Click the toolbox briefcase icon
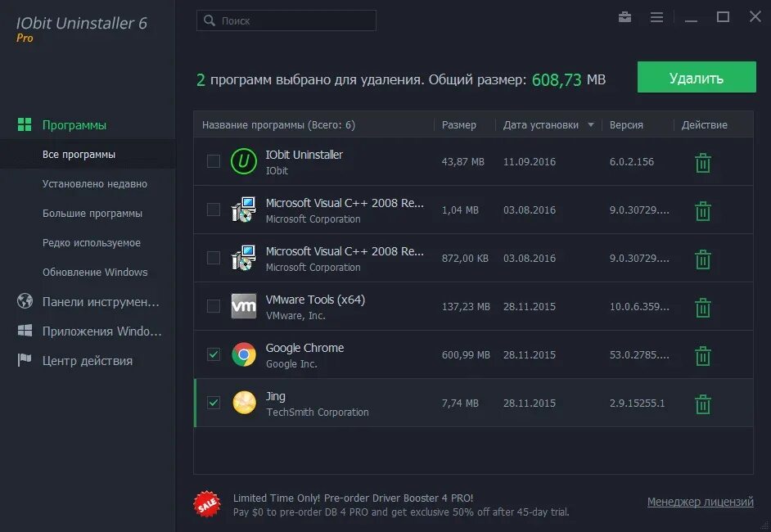The width and height of the screenshot is (771, 532). (624, 17)
